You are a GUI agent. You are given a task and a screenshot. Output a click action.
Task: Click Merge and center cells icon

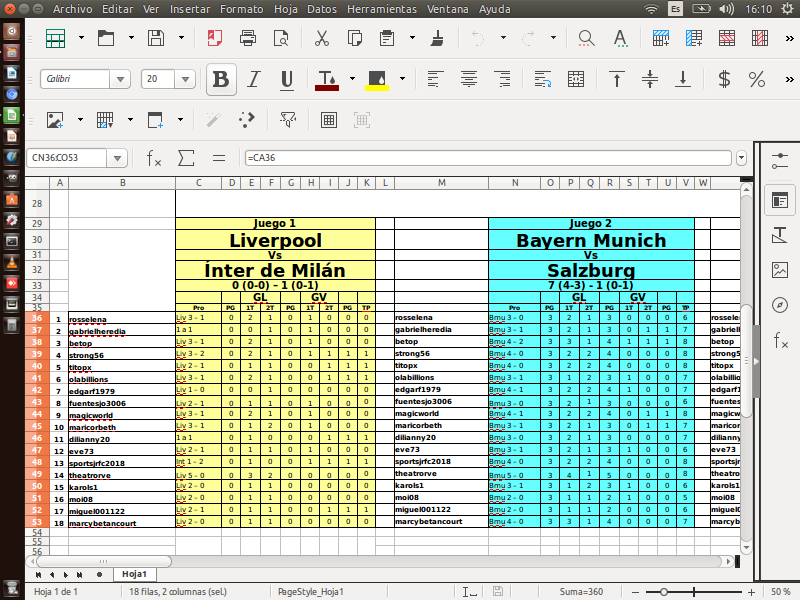tap(576, 79)
